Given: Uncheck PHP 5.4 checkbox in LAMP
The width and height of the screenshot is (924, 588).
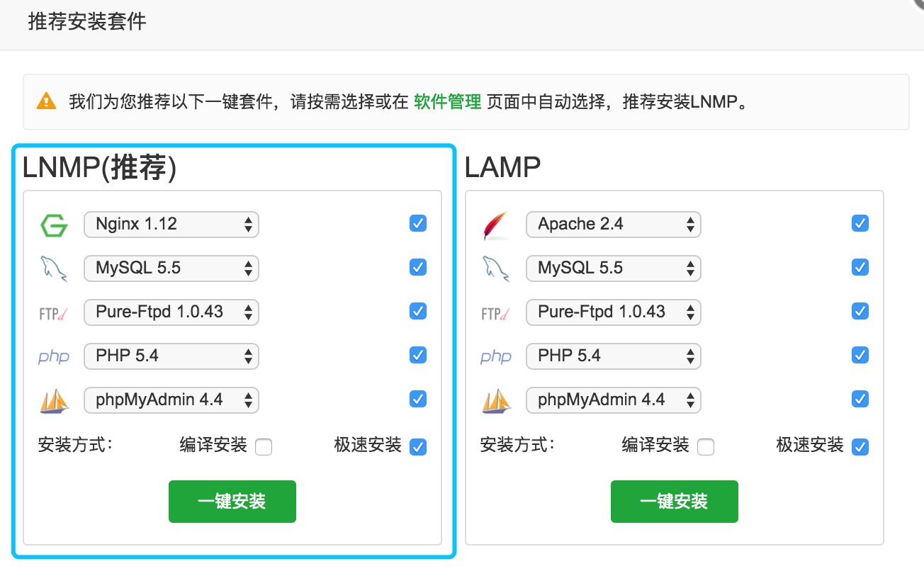Looking at the screenshot, I should [860, 355].
